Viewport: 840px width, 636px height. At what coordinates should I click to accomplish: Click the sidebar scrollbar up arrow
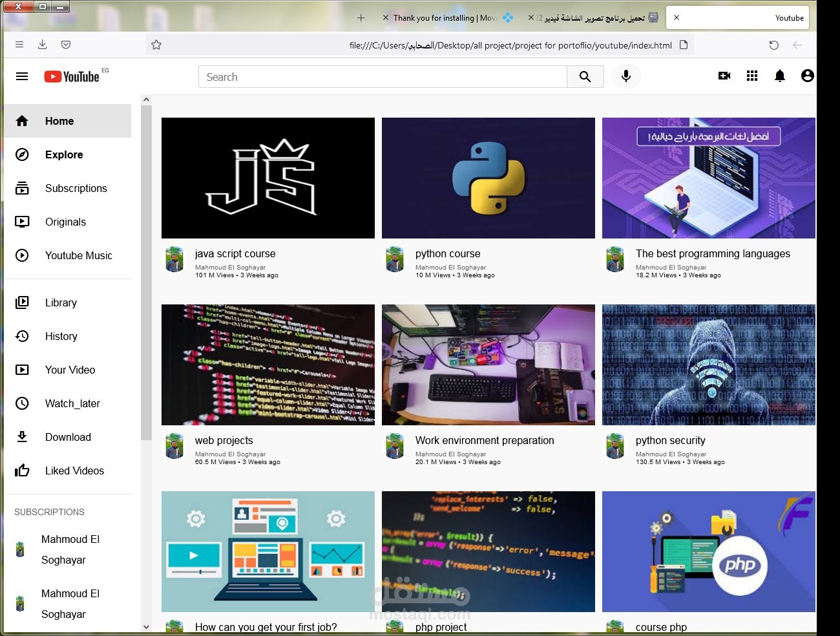(146, 100)
